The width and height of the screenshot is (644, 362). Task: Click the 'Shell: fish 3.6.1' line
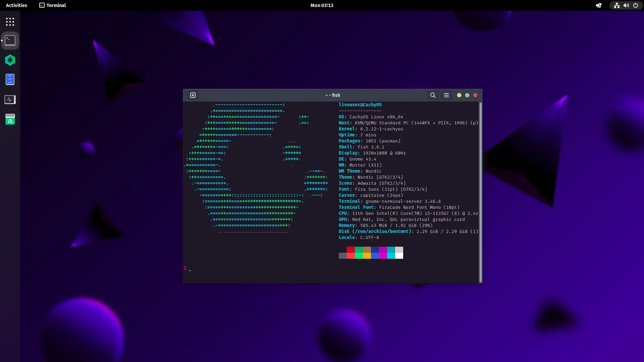pyautogui.click(x=361, y=147)
